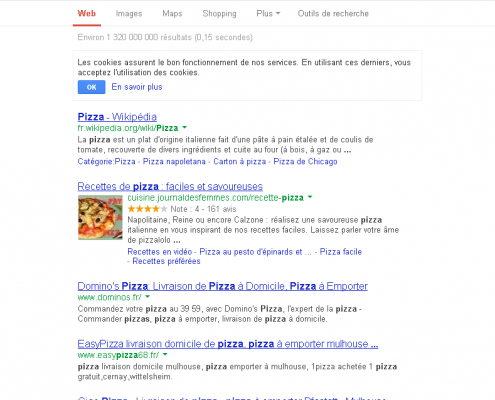This screenshot has height=400, width=495.
Task: Click the pizza photo thumbnail
Action: click(x=100, y=217)
